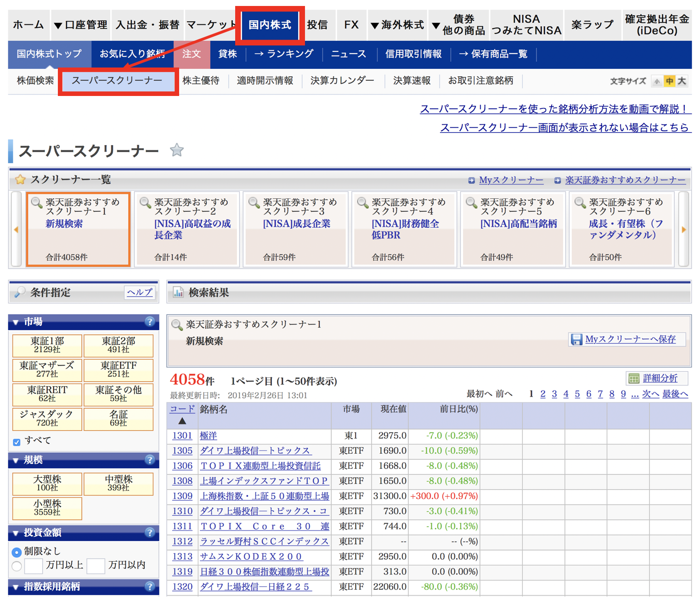Go to results page 2
Screen dimensions: 700x608
543,394
